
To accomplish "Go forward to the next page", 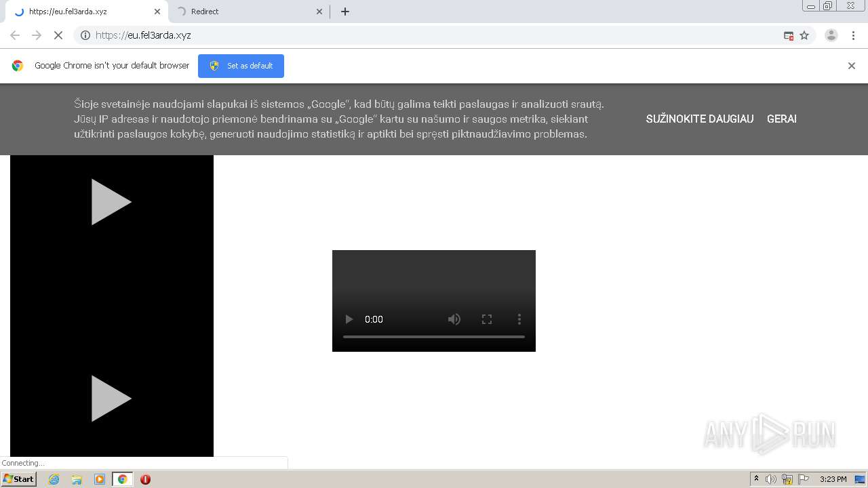I will [x=37, y=35].
